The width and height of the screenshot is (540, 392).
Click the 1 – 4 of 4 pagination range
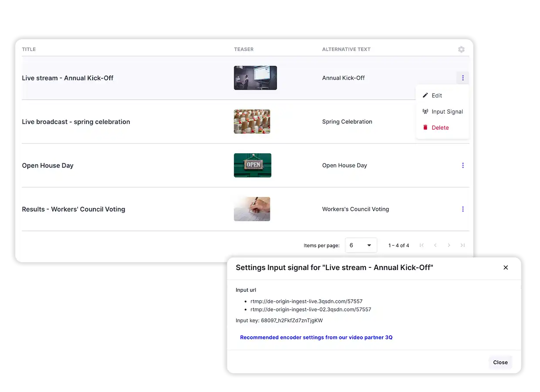pos(398,246)
